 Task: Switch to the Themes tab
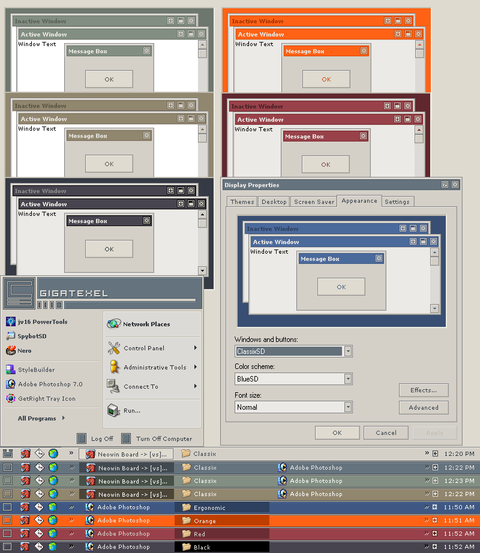pyautogui.click(x=242, y=202)
